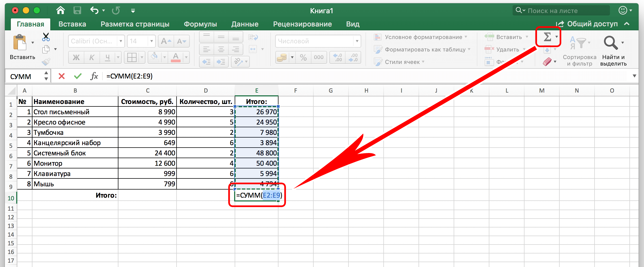Center text horizontally

221,49
